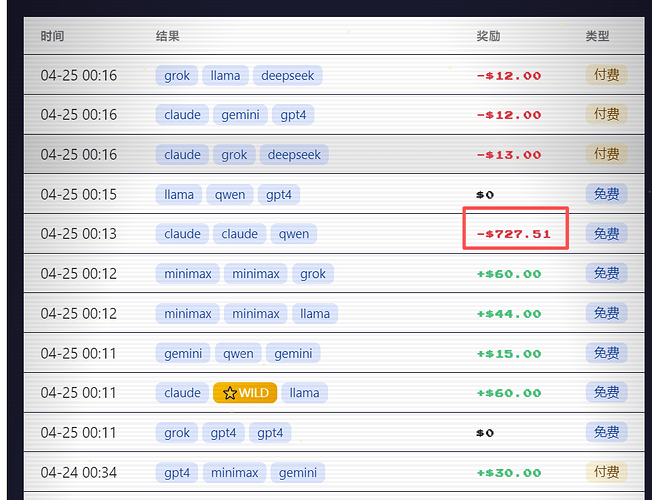This screenshot has width=652, height=500.
Task: Click the qwen tag in the 04-25 00:15 row
Action: 230,194
